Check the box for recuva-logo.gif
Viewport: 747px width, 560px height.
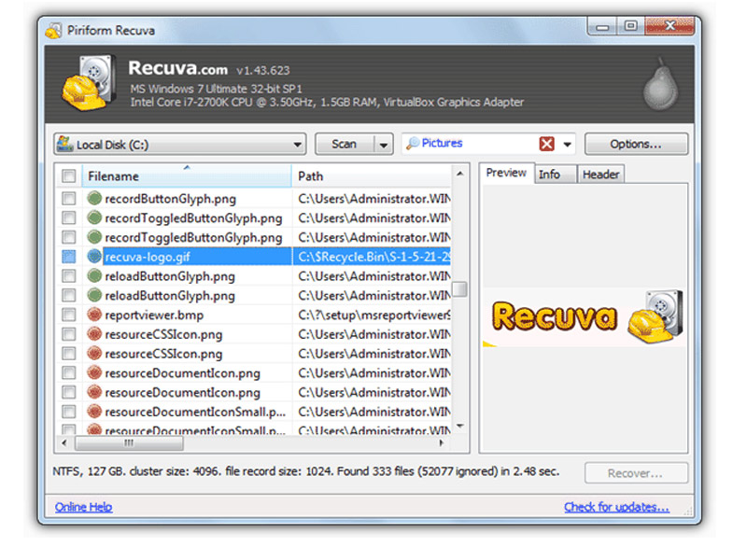[68, 257]
